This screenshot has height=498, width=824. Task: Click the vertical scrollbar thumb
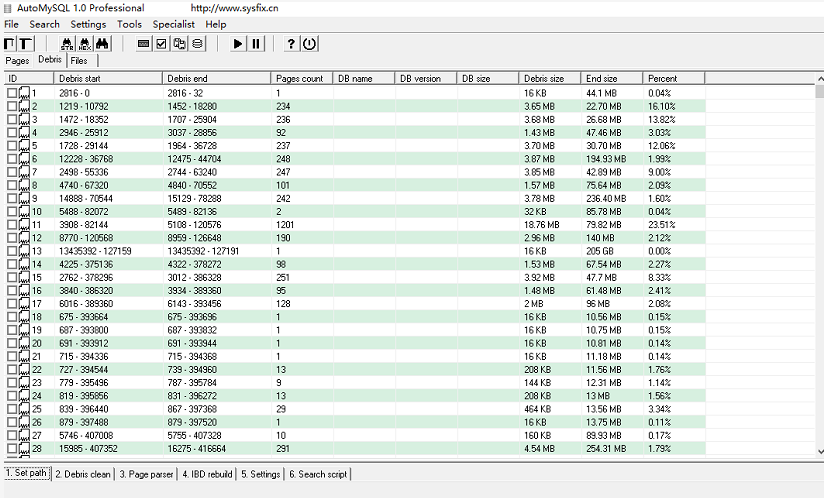tap(820, 91)
